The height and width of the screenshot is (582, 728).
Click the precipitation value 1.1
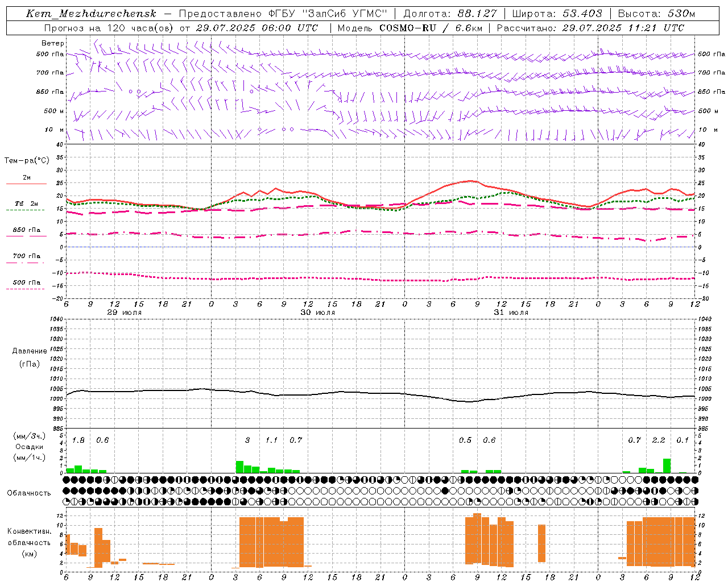pyautogui.click(x=272, y=440)
